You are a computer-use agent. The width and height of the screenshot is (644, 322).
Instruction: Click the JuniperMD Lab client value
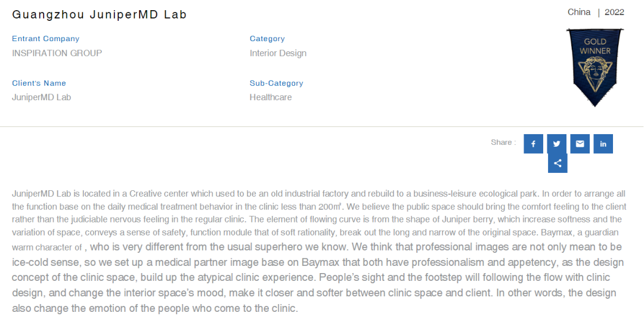(x=41, y=97)
